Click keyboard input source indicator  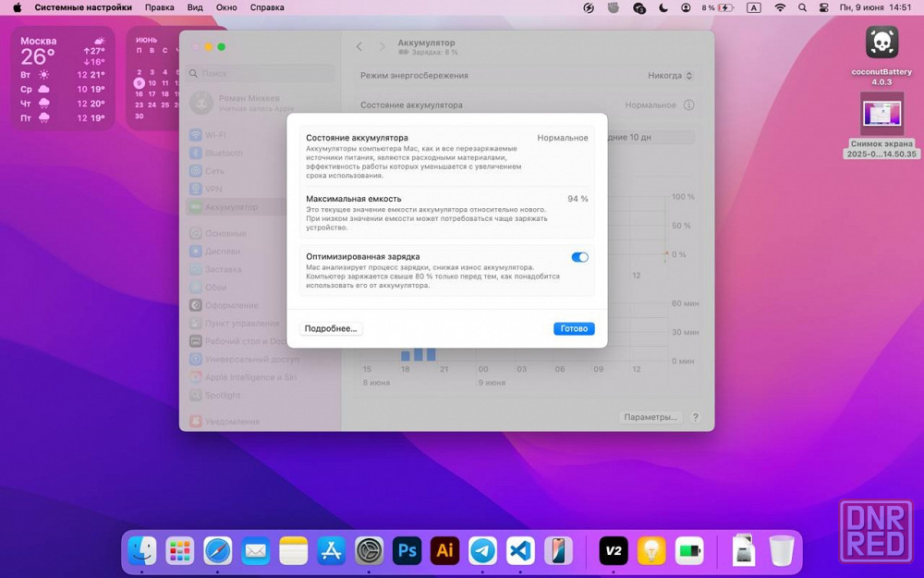[754, 7]
